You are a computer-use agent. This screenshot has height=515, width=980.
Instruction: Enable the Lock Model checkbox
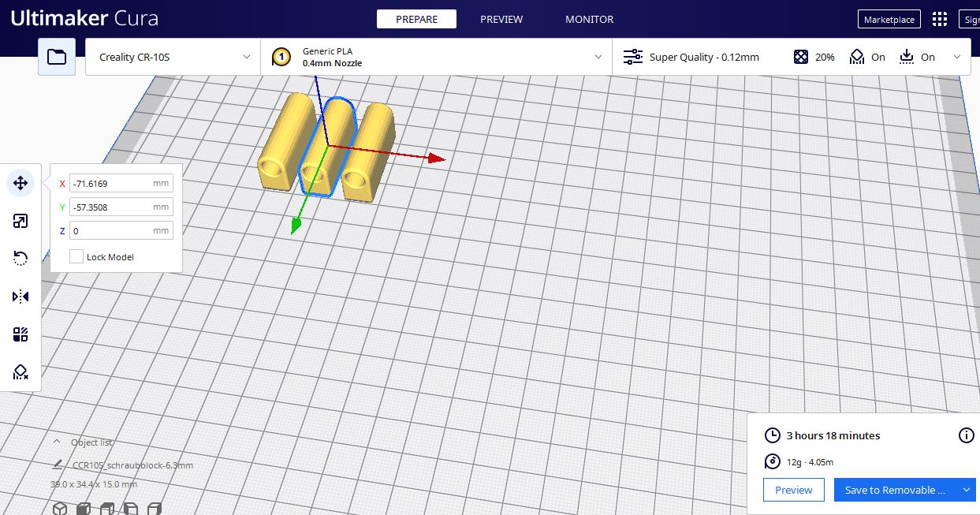(x=76, y=256)
